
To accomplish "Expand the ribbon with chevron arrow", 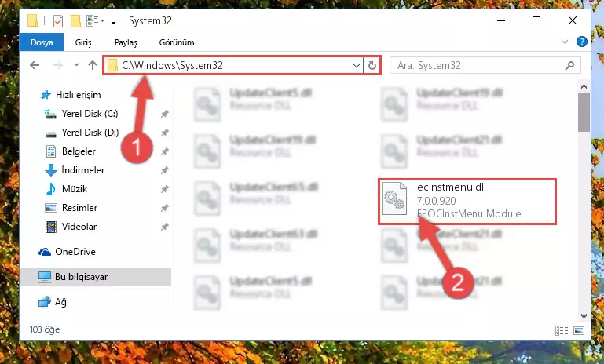I will pyautogui.click(x=564, y=42).
